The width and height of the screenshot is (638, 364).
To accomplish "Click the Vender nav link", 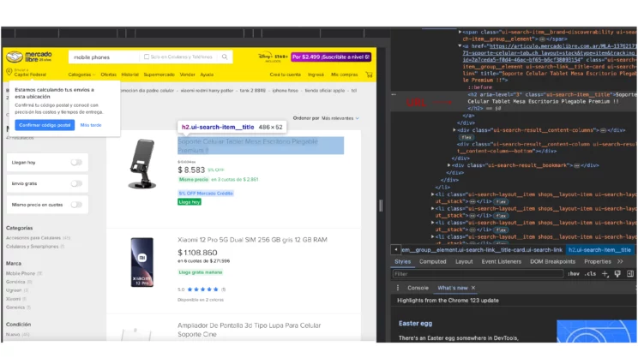I will 187,75.
